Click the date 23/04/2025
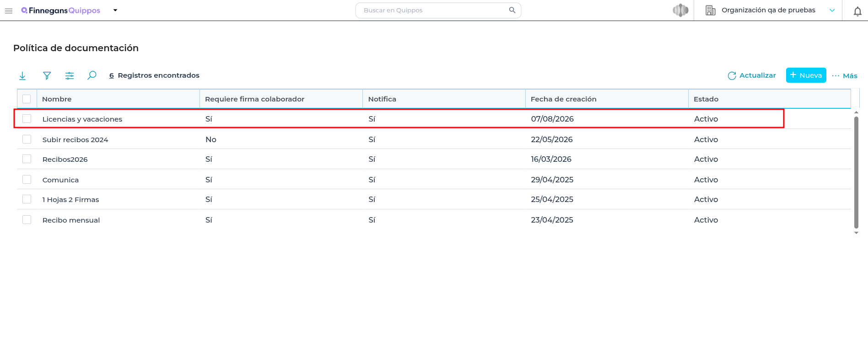Viewport: 868px width, 346px height. click(552, 220)
